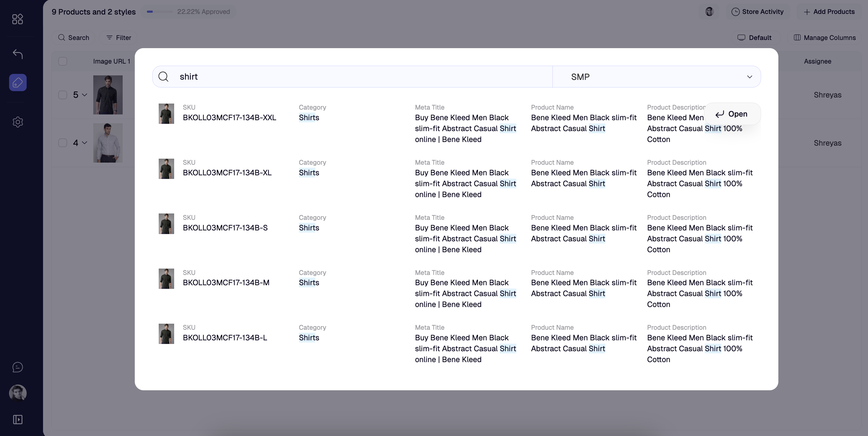
Task: Click the approval progress bar
Action: (159, 12)
